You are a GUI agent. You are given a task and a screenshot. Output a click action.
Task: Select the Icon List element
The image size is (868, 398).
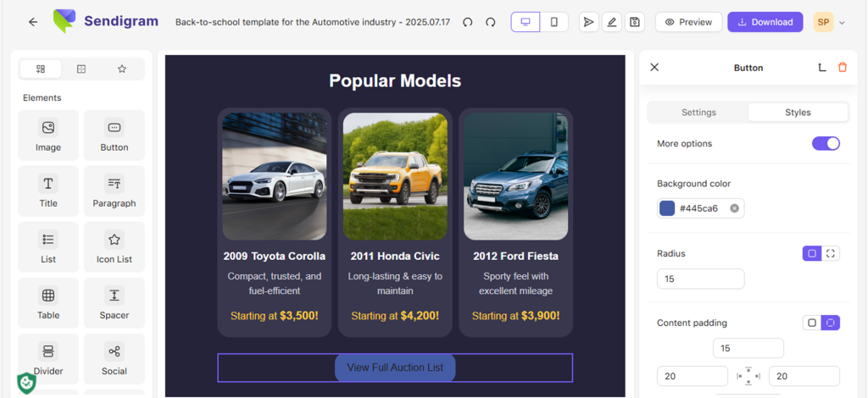click(114, 246)
